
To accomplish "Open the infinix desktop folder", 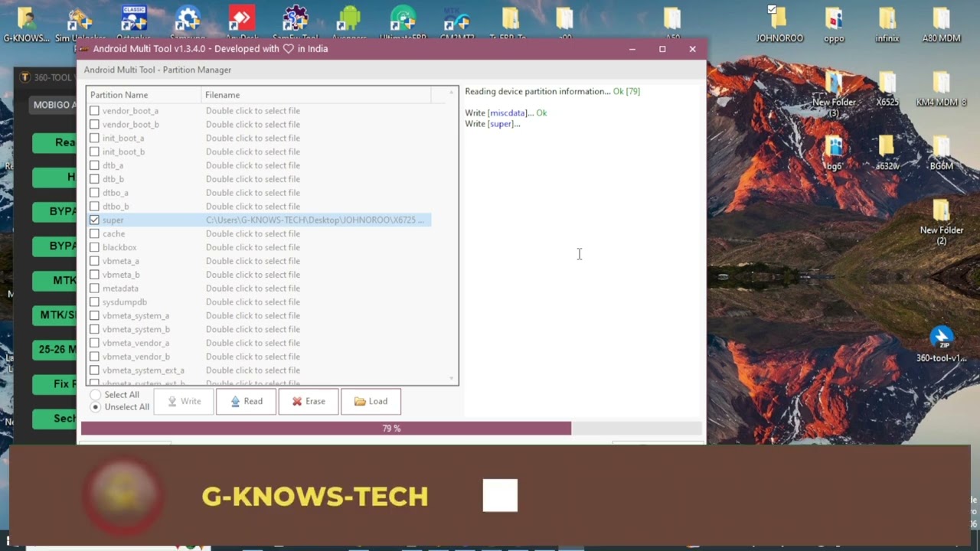I will point(887,24).
